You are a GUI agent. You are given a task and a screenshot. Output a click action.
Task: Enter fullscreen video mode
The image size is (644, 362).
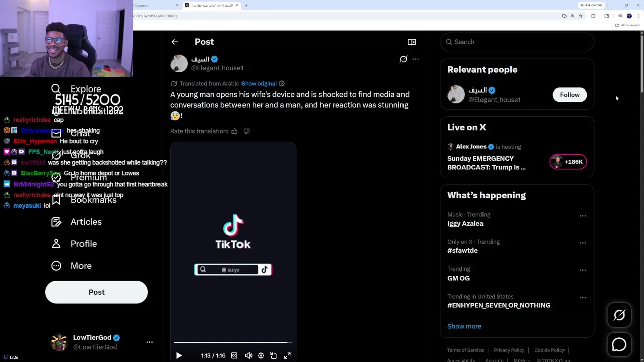click(287, 355)
